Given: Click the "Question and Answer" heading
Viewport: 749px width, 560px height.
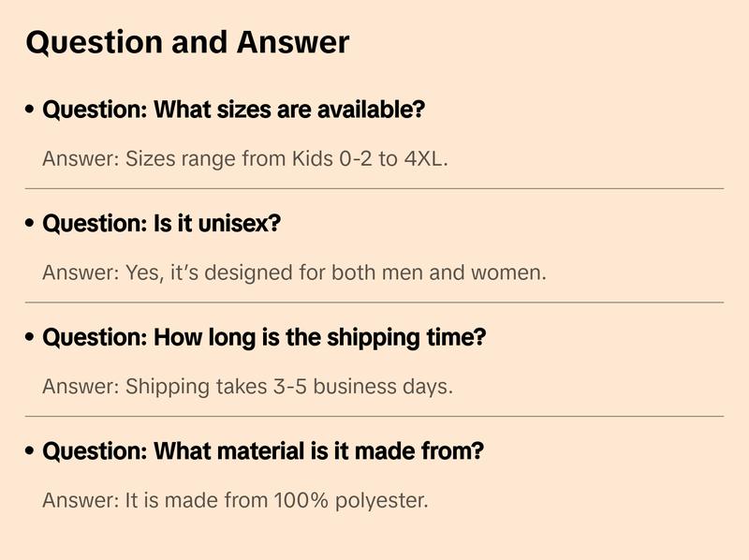Looking at the screenshot, I should click(x=187, y=42).
